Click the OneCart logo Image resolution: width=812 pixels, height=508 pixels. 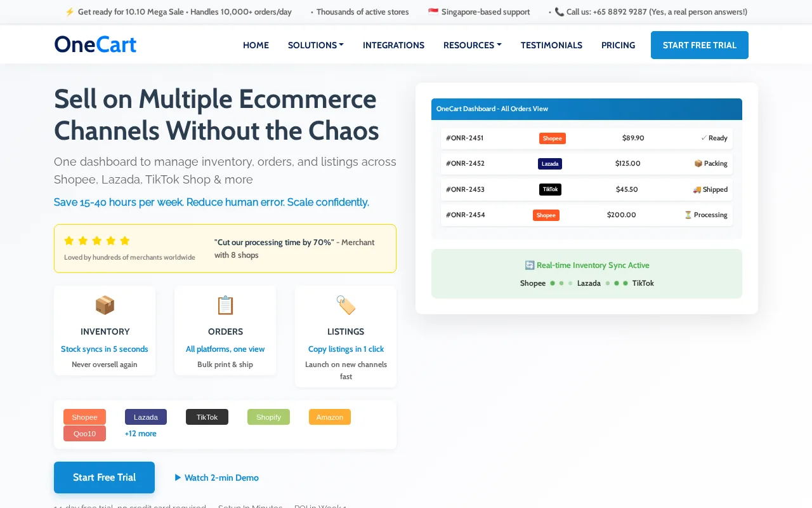(95, 44)
